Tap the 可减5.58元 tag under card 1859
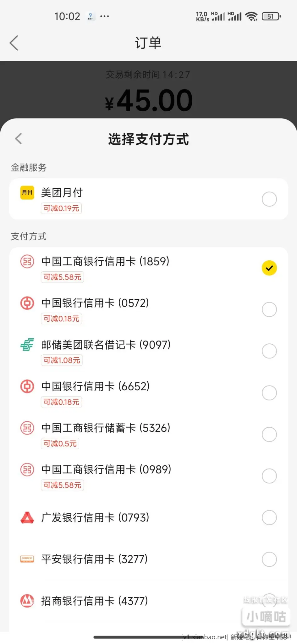 pyautogui.click(x=62, y=277)
